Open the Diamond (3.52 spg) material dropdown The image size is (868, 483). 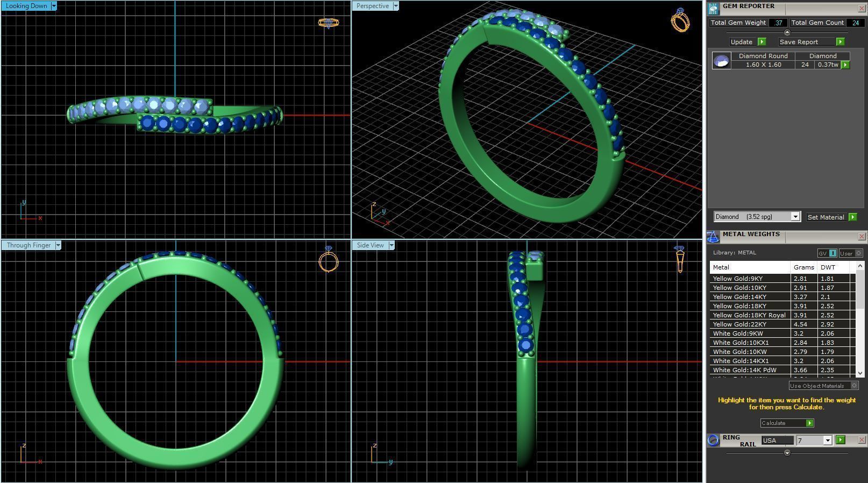(795, 217)
